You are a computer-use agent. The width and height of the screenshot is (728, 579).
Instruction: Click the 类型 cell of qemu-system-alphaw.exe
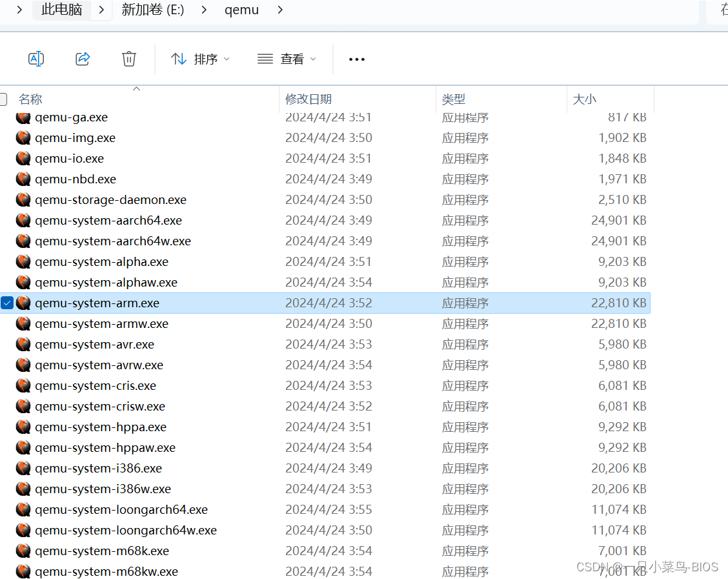tap(465, 282)
